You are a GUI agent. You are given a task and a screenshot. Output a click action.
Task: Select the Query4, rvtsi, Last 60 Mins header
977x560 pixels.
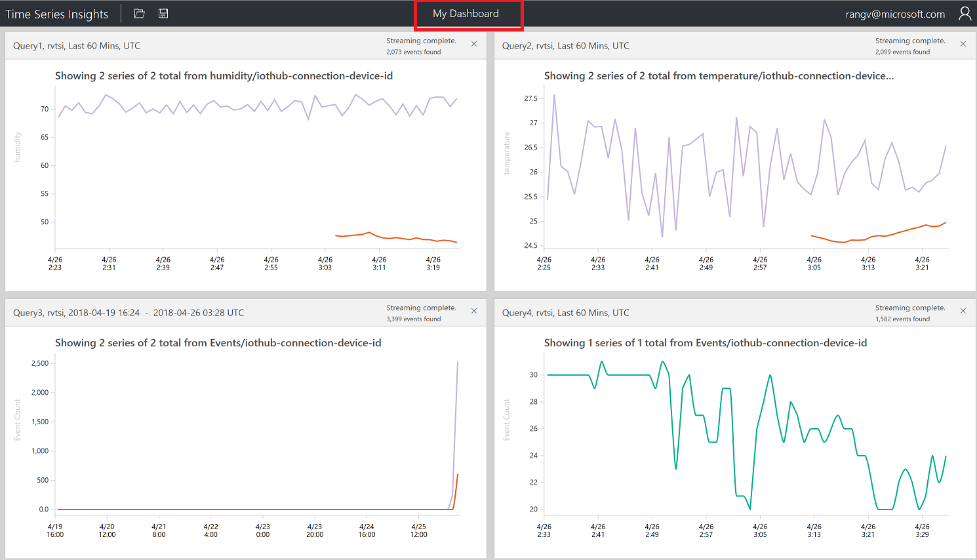566,313
